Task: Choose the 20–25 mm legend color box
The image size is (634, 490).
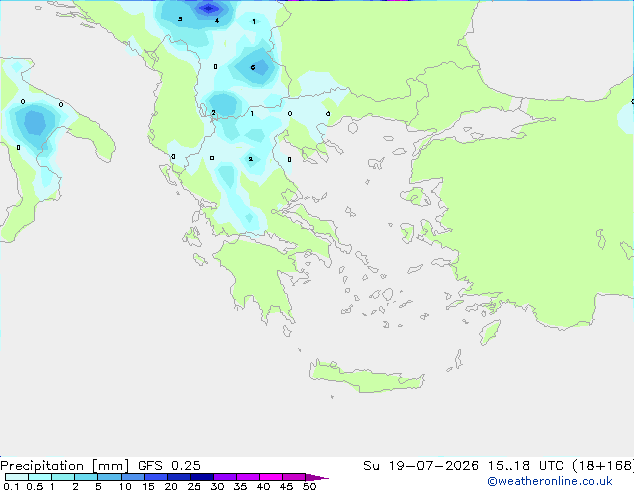Action: coord(179,477)
